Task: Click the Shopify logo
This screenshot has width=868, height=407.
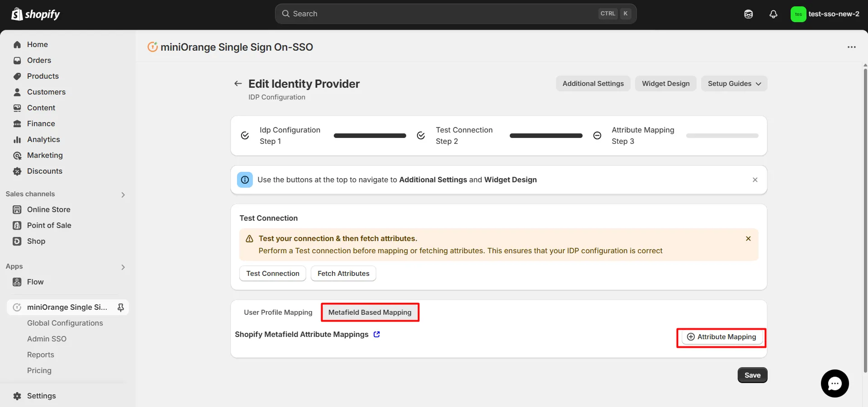Action: click(x=35, y=14)
